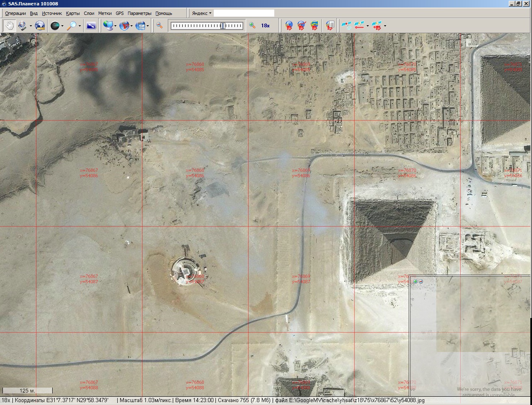Image resolution: width=532 pixels, height=405 pixels.
Task: Click the zoom level slider
Action: [207, 26]
